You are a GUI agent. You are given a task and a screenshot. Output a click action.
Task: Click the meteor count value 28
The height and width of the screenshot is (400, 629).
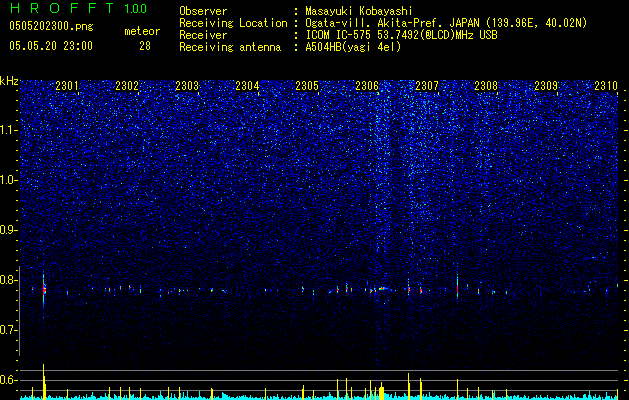pos(145,46)
